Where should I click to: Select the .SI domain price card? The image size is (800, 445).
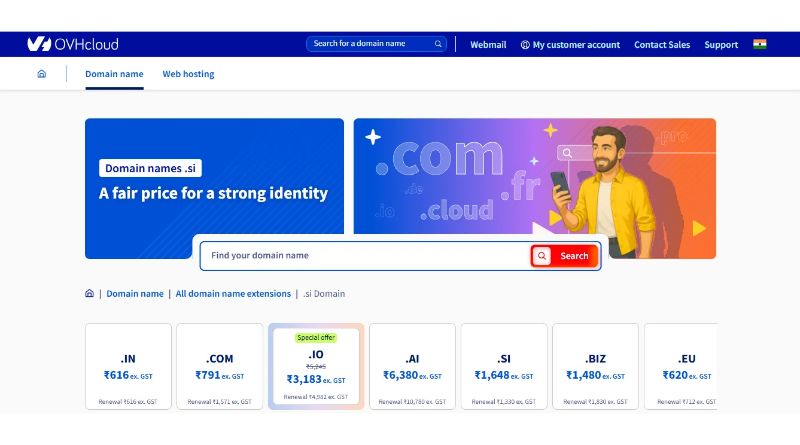(504, 366)
